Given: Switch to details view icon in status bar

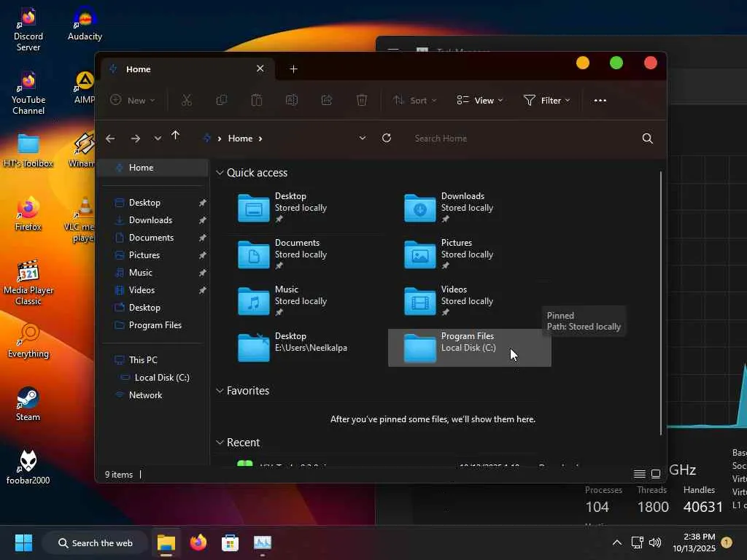Looking at the screenshot, I should click(x=639, y=474).
